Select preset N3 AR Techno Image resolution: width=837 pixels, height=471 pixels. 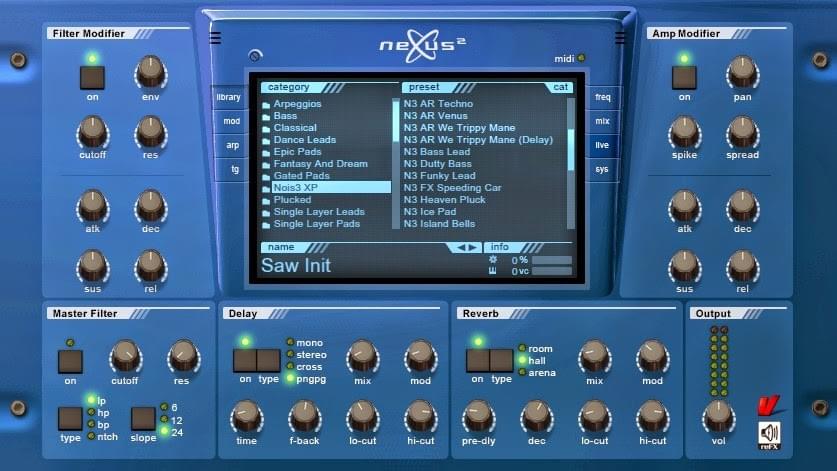[438, 104]
